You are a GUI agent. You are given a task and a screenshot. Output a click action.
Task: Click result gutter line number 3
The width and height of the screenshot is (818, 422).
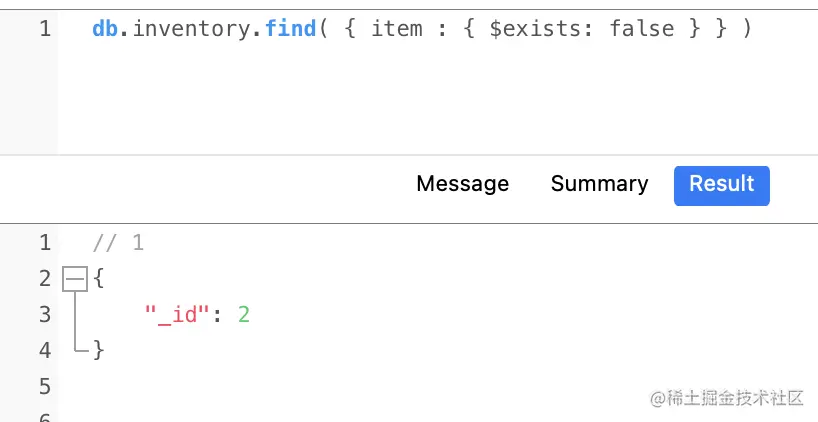[44, 315]
